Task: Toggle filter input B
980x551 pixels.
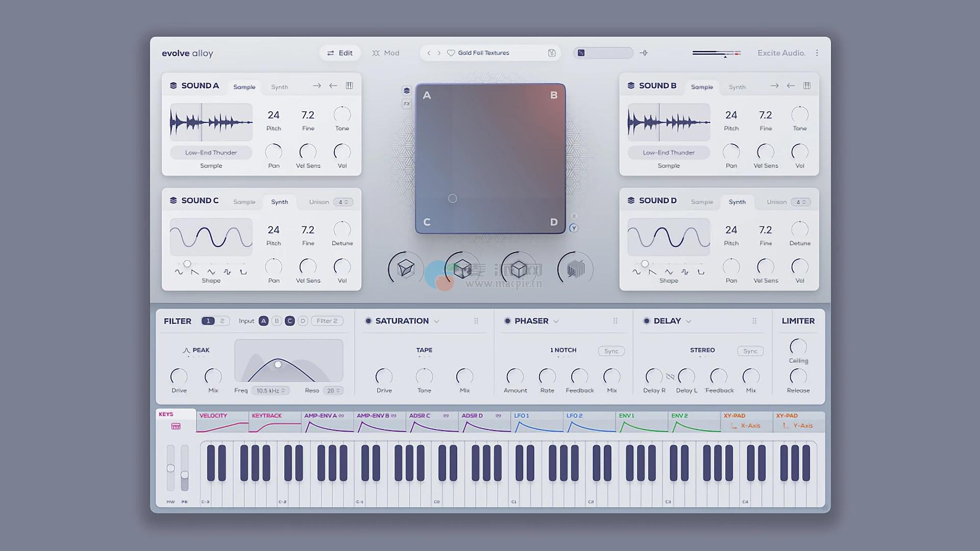Action: click(277, 321)
